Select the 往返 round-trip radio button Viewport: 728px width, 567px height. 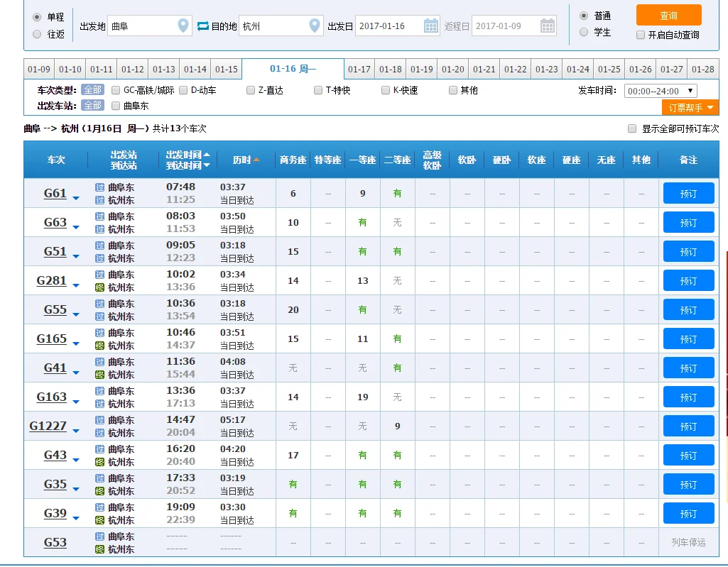[x=37, y=34]
